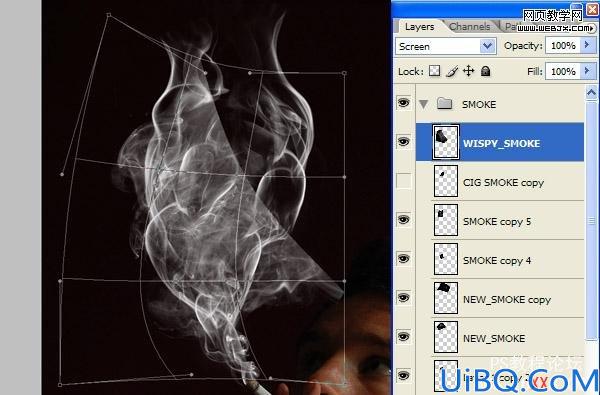Select the SMOKE copy 5 layer name
This screenshot has width=600, height=395.
(497, 222)
